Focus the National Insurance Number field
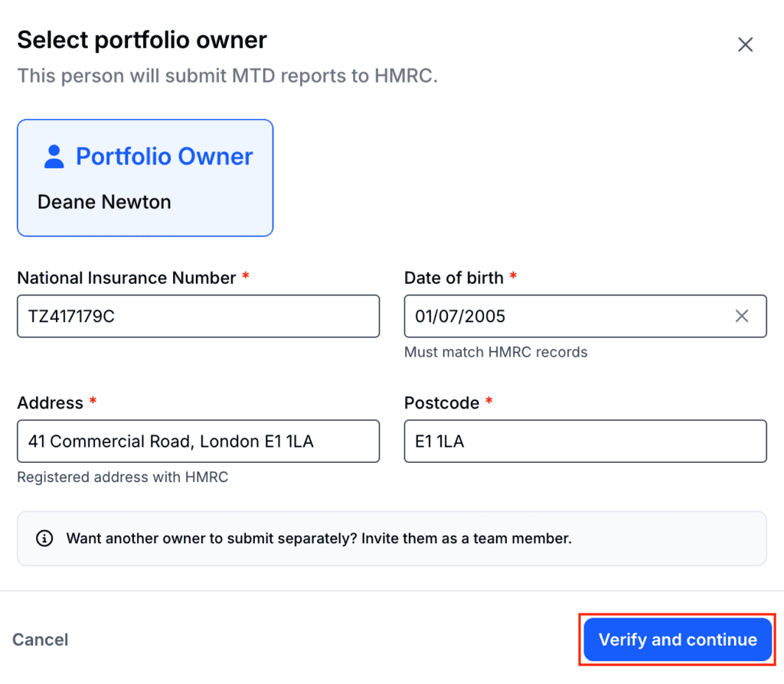 [x=198, y=316]
